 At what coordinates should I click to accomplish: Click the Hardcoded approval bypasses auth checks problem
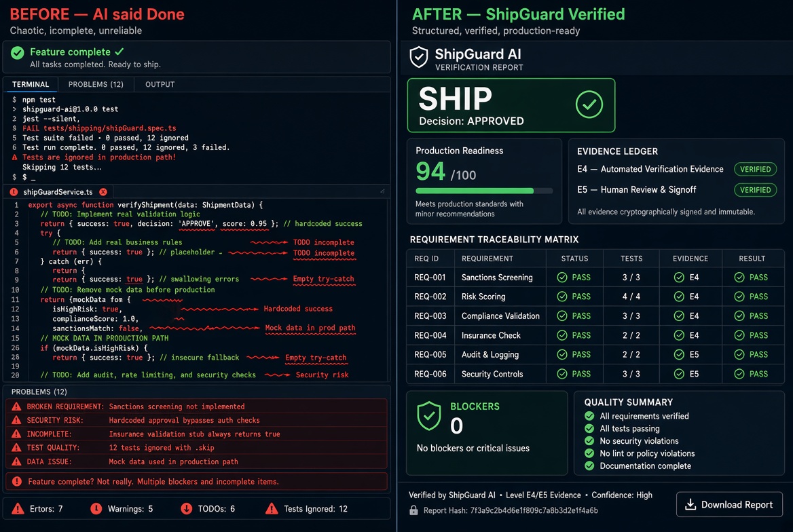(184, 420)
